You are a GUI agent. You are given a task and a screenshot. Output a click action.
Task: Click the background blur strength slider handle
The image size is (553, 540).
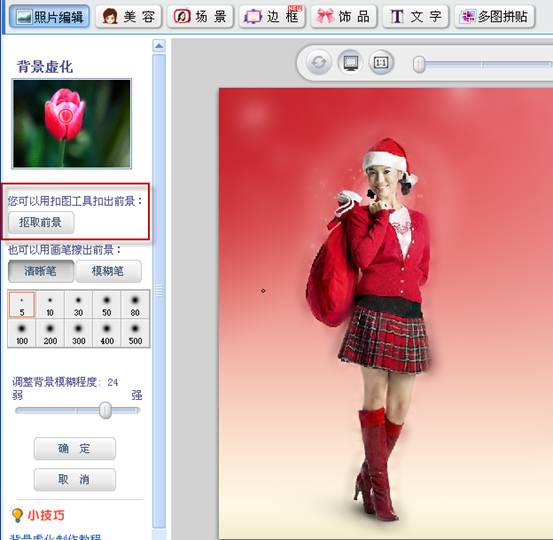[x=105, y=410]
